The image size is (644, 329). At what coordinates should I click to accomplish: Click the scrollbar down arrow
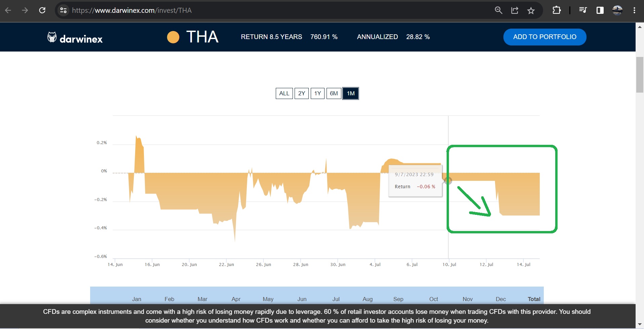point(640,324)
